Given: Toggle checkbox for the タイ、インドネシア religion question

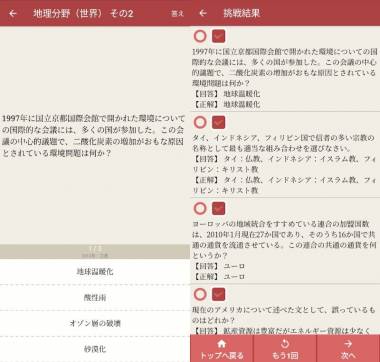Looking at the screenshot, I should (x=219, y=122).
